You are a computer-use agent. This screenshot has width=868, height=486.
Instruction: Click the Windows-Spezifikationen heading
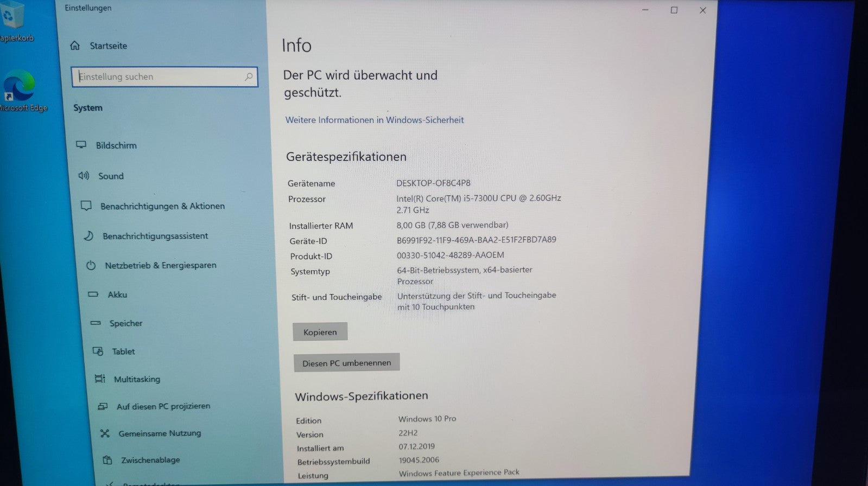pos(362,396)
